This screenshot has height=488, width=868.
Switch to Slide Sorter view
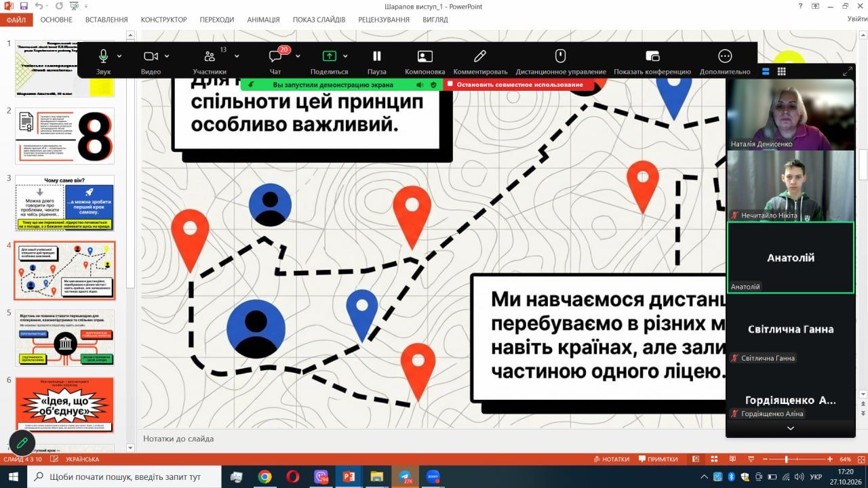click(715, 459)
